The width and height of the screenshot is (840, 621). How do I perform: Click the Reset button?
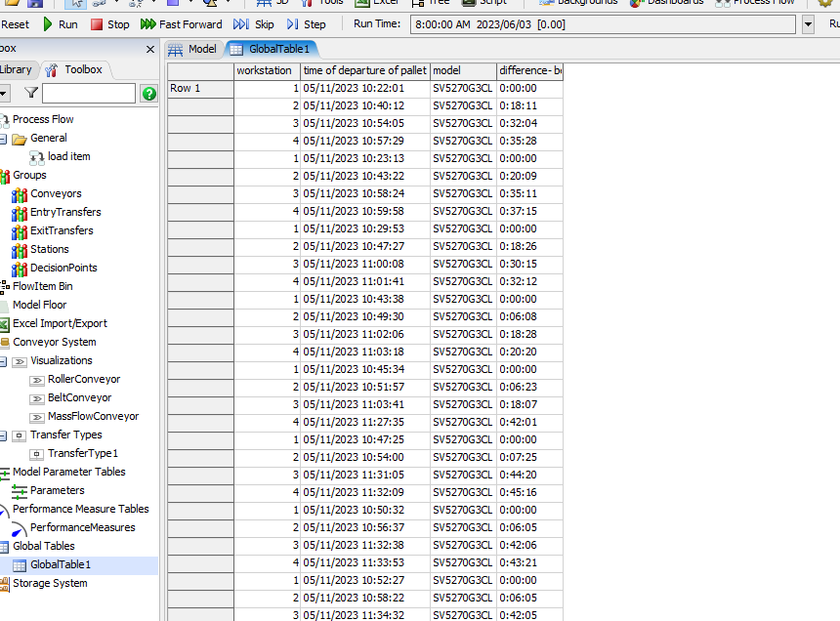point(15,24)
